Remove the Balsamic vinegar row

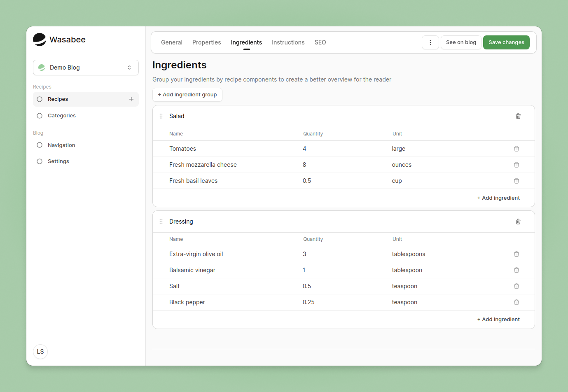point(517,270)
